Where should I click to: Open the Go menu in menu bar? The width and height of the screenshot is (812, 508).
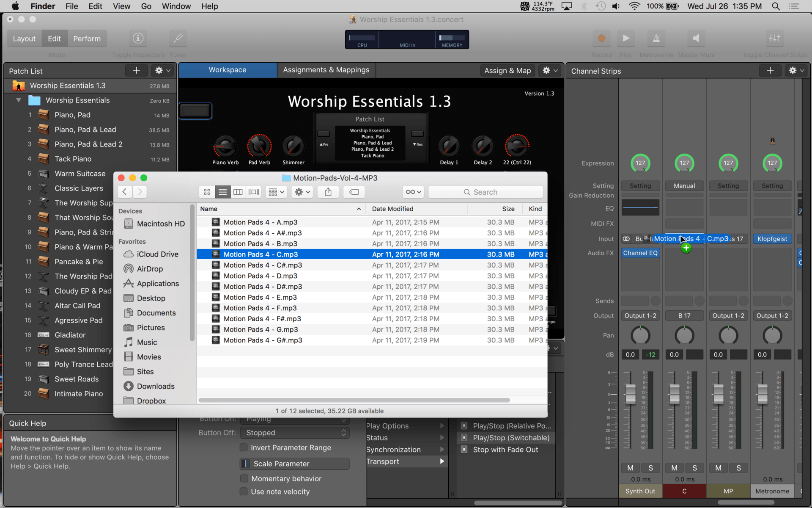(x=146, y=6)
